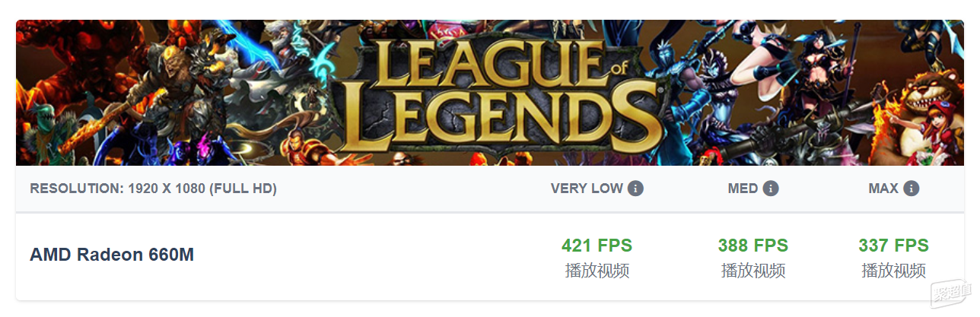Select the 388 FPS result

click(x=753, y=246)
